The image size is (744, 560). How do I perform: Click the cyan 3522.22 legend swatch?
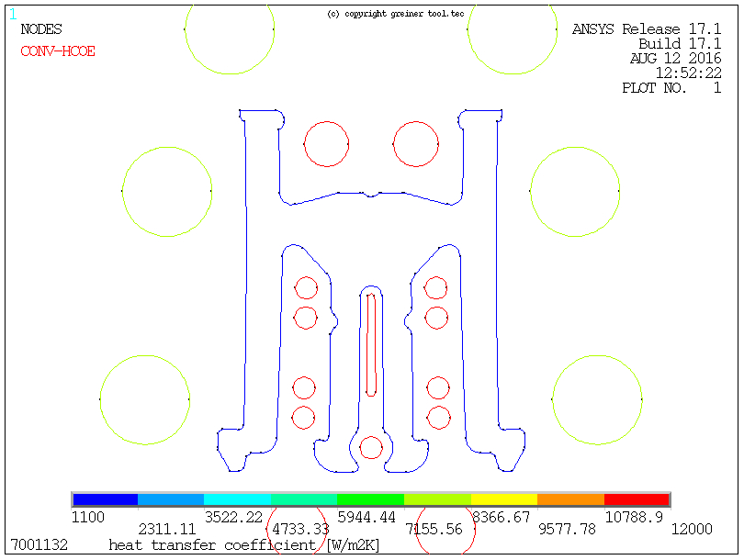click(x=237, y=499)
